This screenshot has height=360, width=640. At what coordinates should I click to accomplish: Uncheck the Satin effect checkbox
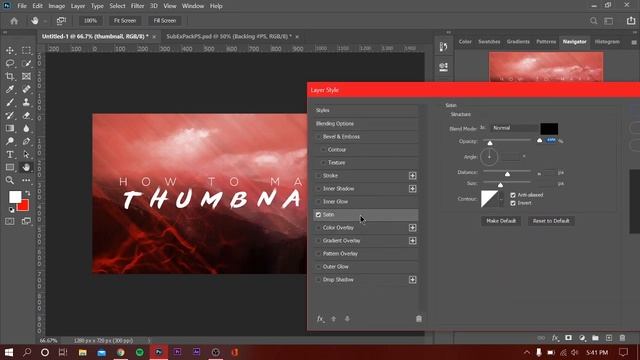(318, 215)
